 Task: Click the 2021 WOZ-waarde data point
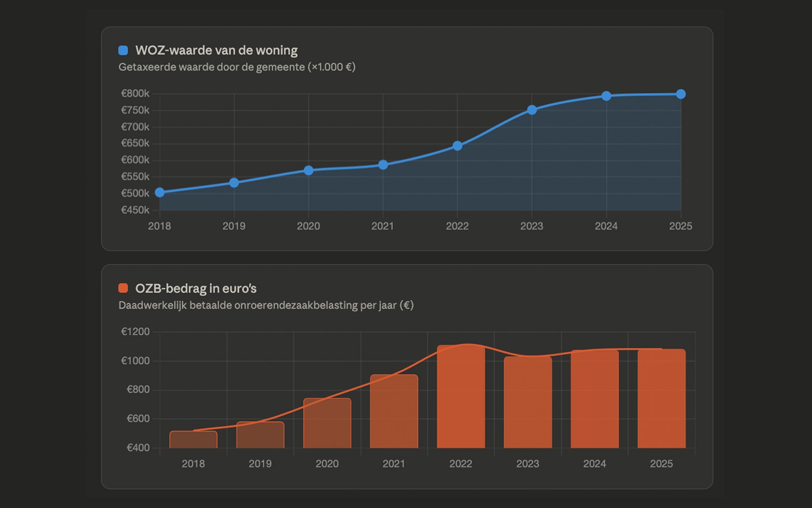(x=383, y=165)
